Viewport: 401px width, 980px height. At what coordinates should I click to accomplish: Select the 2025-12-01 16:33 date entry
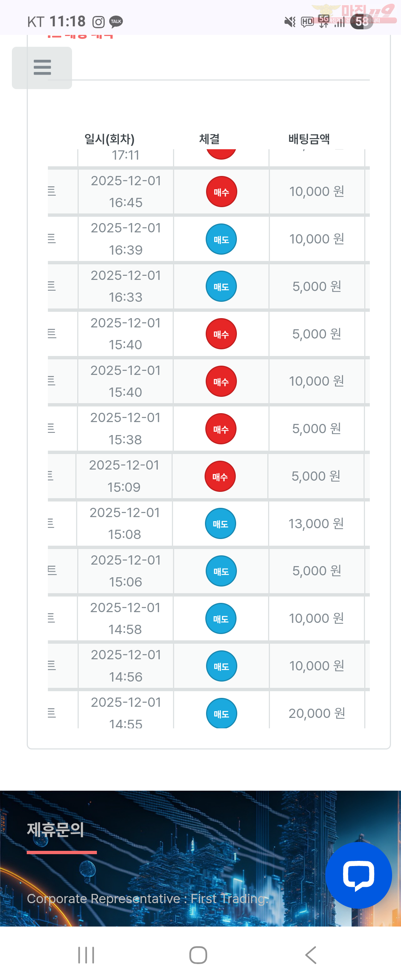pos(125,286)
